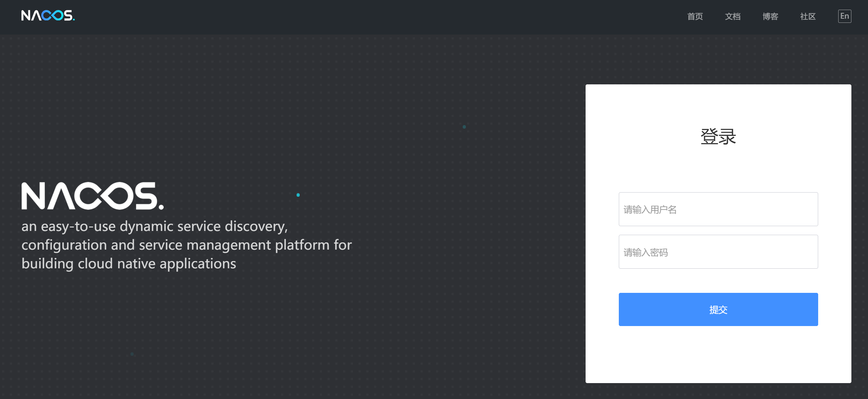Image resolution: width=868 pixels, height=399 pixels.
Task: Open the 首页 navigation link
Action: click(x=695, y=16)
